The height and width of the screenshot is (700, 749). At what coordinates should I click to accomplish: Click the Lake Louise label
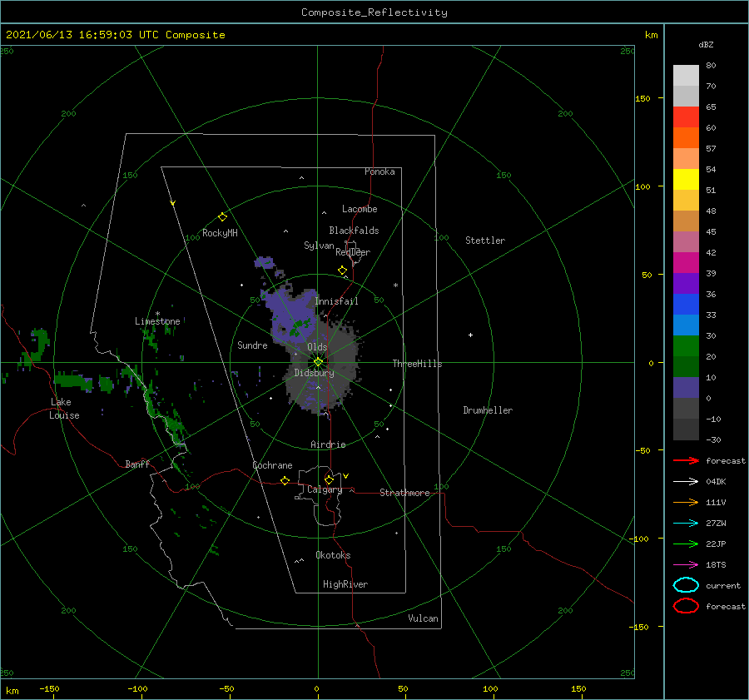64,409
